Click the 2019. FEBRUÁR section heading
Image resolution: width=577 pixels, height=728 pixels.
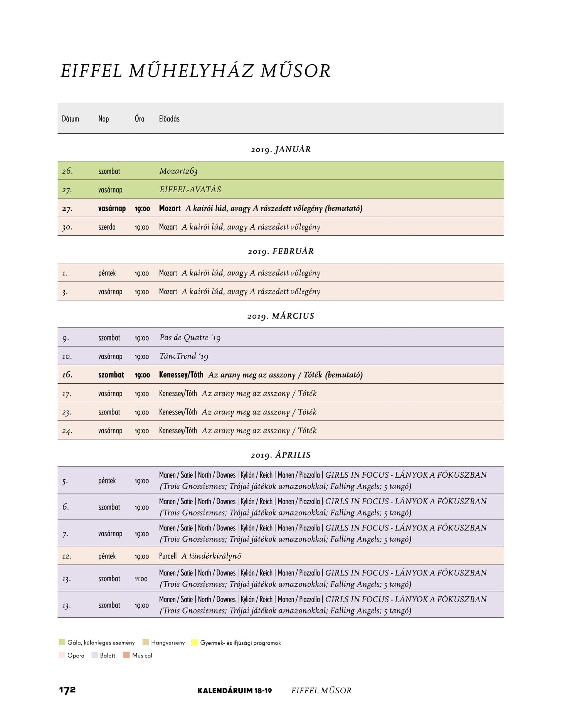click(x=281, y=251)
